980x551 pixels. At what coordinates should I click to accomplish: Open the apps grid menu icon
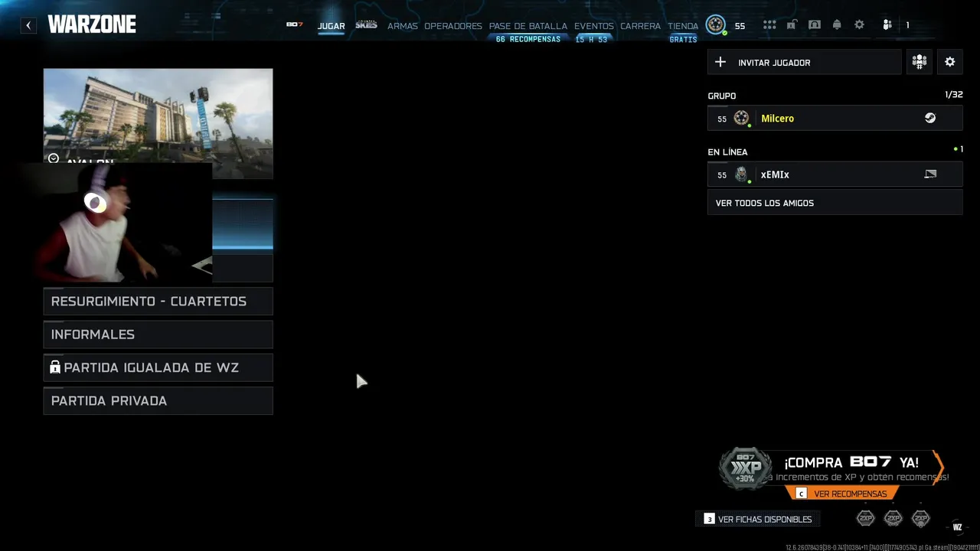point(769,25)
